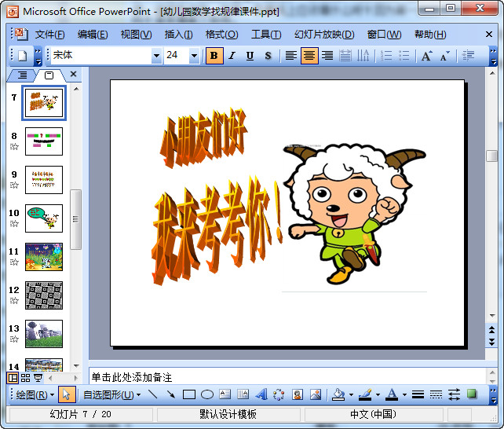Open the font name dropdown
Image resolution: width=504 pixels, height=429 pixels.
pyautogui.click(x=156, y=56)
